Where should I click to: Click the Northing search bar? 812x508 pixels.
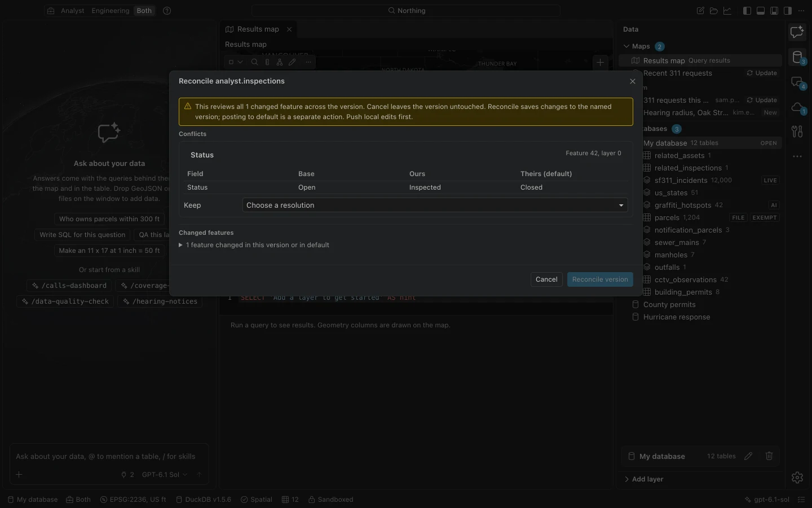[406, 11]
